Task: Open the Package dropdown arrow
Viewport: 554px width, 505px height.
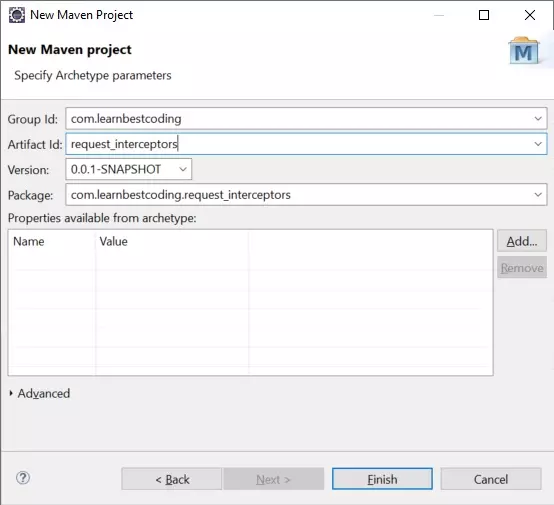Action: pyautogui.click(x=538, y=194)
